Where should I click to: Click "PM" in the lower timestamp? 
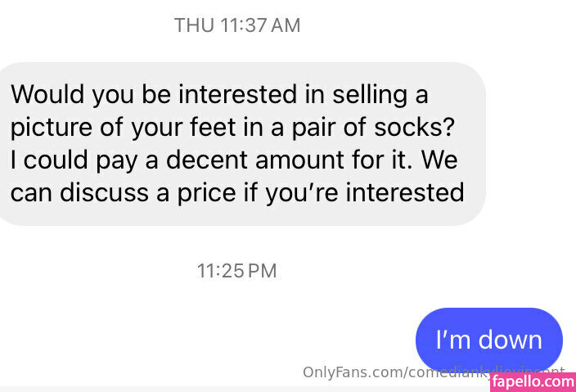[x=262, y=271]
